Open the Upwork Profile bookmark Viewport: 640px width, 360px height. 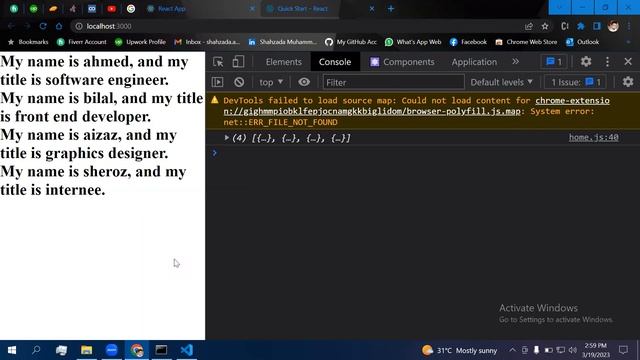140,42
